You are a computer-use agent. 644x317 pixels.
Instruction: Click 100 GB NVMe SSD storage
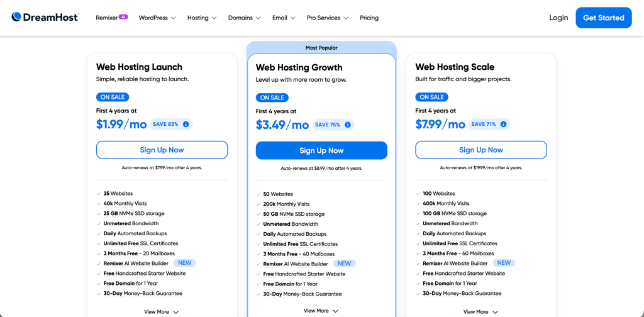tap(455, 213)
